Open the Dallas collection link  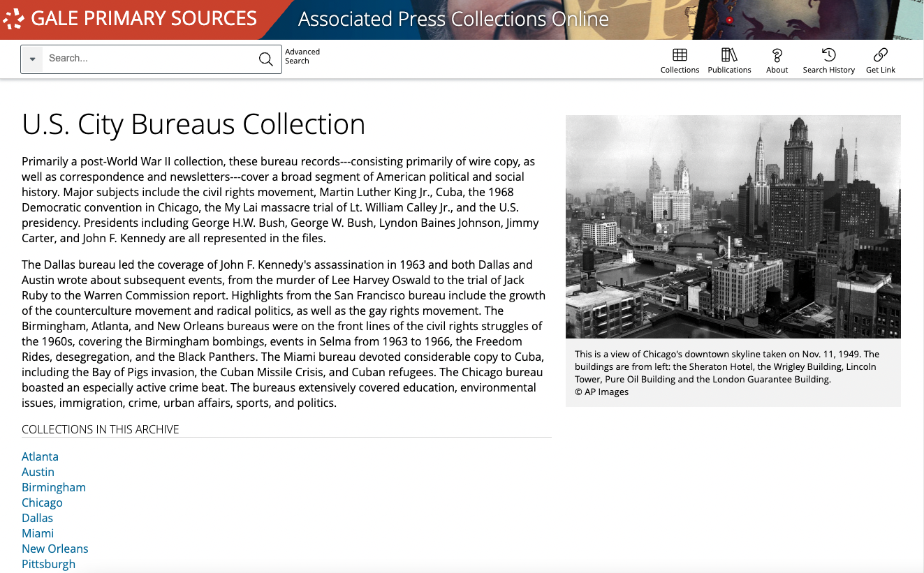(x=37, y=518)
